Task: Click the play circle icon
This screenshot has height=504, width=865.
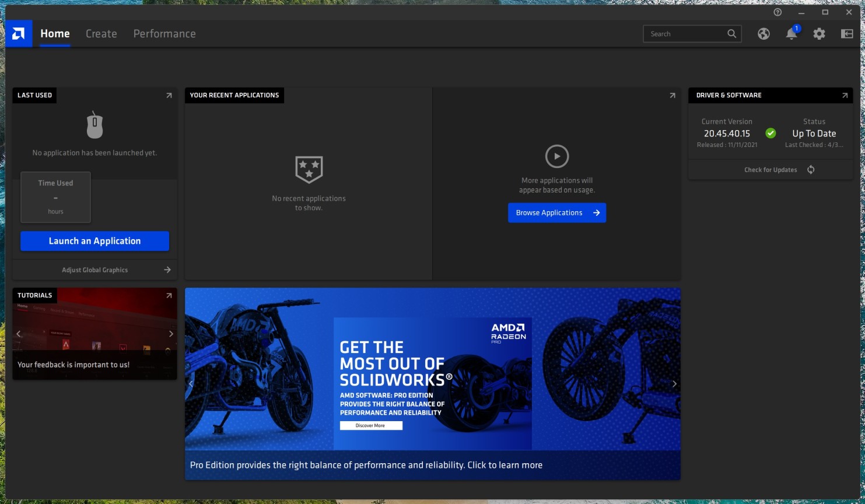Action: (x=557, y=156)
